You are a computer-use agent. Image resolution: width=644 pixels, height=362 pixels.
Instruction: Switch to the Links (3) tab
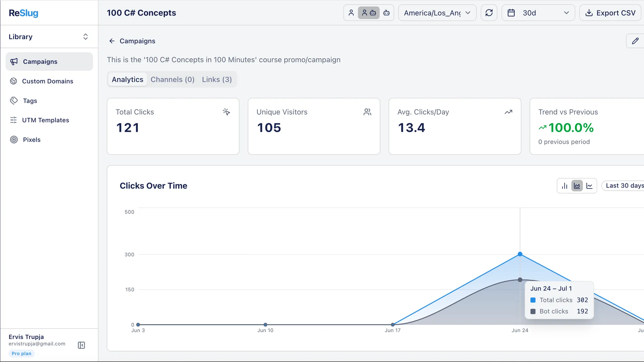pyautogui.click(x=217, y=79)
